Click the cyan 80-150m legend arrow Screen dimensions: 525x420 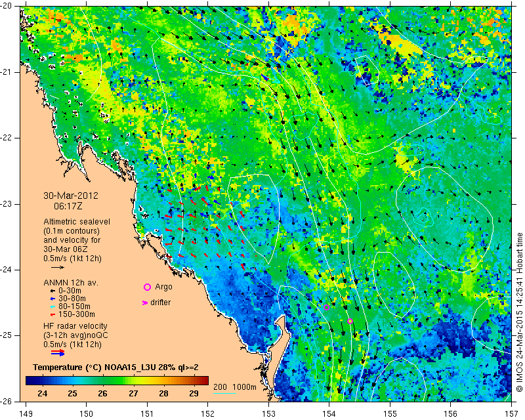pos(52,306)
